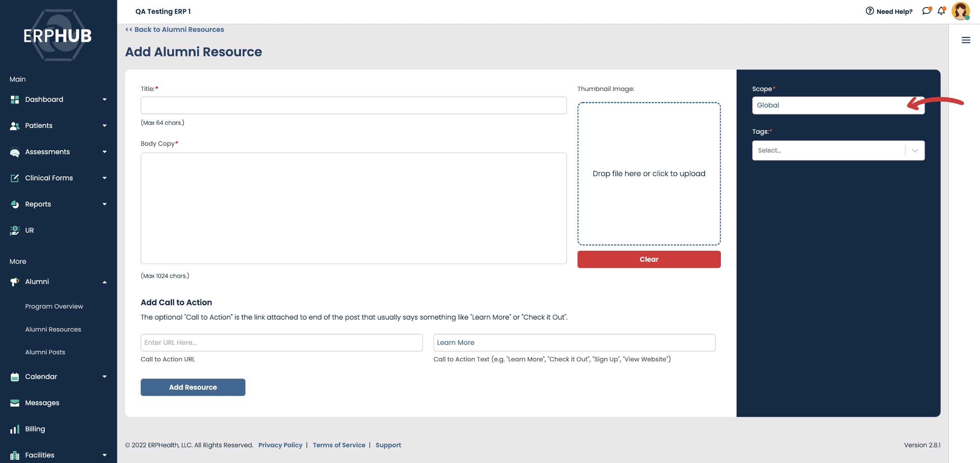Open the chat bubble messages icon

coord(926,11)
